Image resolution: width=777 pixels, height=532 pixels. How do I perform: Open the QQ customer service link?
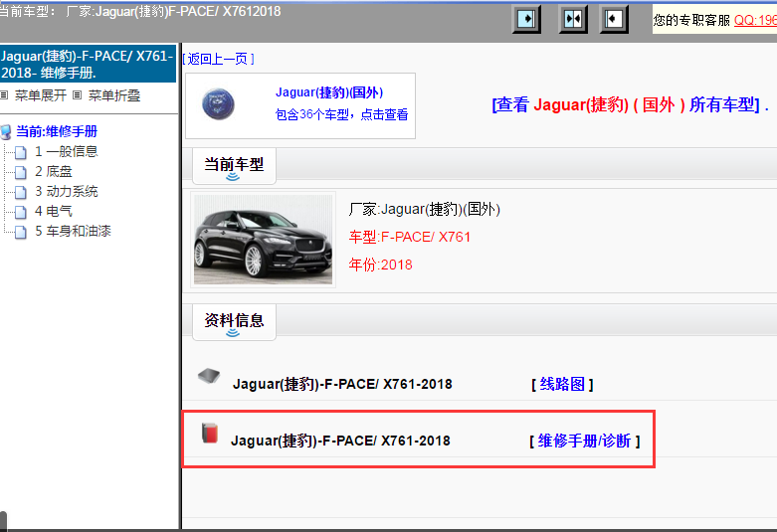tap(755, 20)
